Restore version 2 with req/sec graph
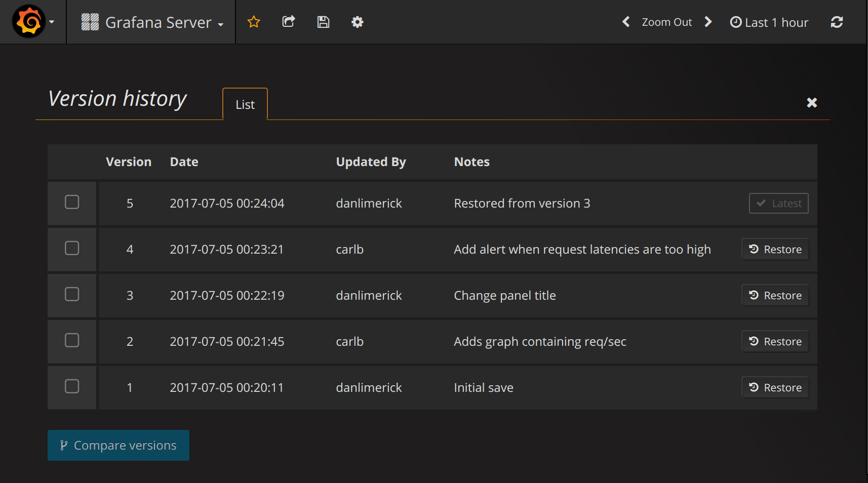Image resolution: width=868 pixels, height=483 pixels. [x=775, y=342]
